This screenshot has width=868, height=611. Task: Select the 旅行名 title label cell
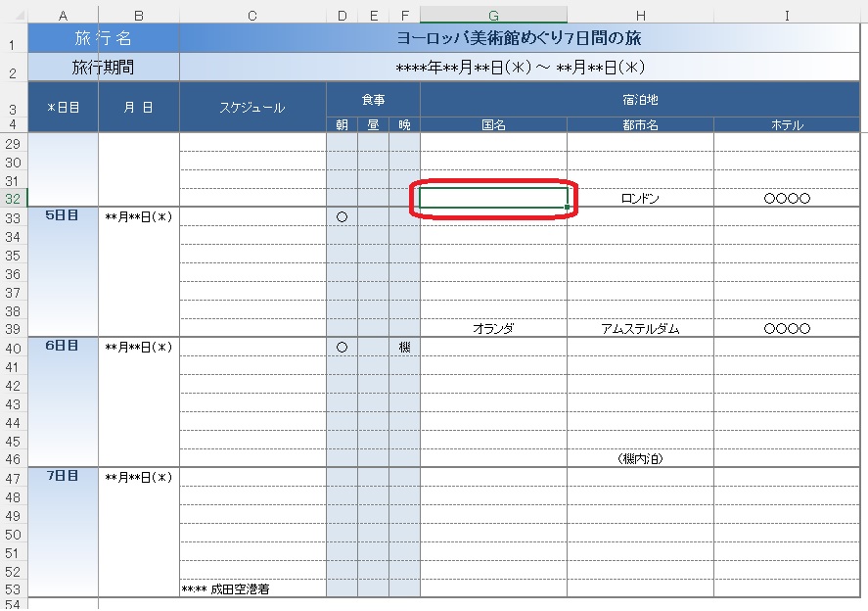click(x=104, y=38)
